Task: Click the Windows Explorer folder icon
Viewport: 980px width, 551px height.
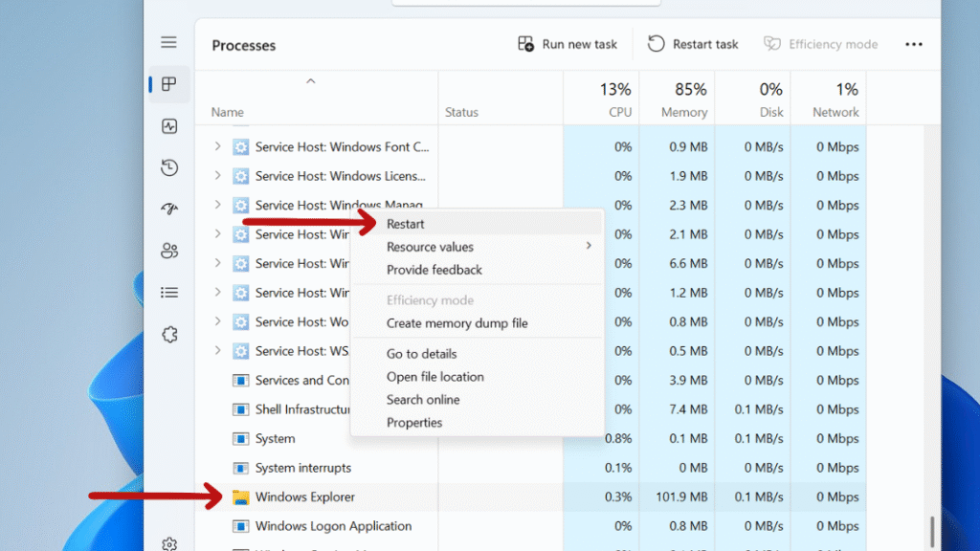Action: [240, 497]
